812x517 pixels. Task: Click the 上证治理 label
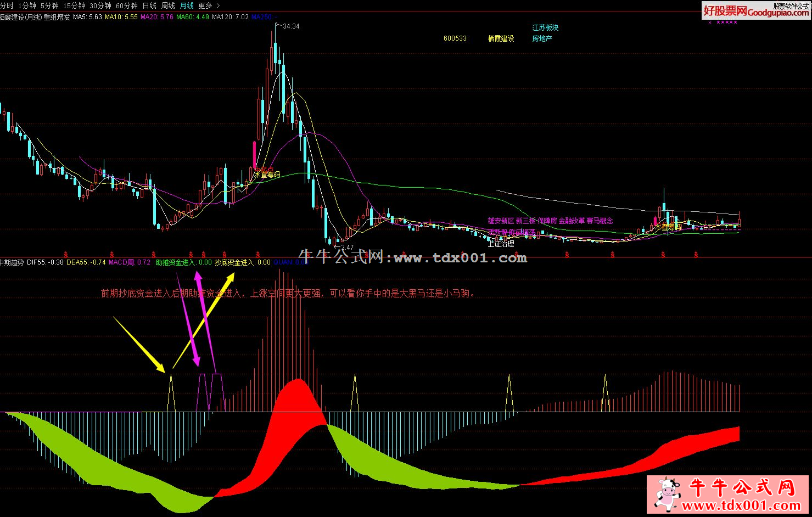501,244
